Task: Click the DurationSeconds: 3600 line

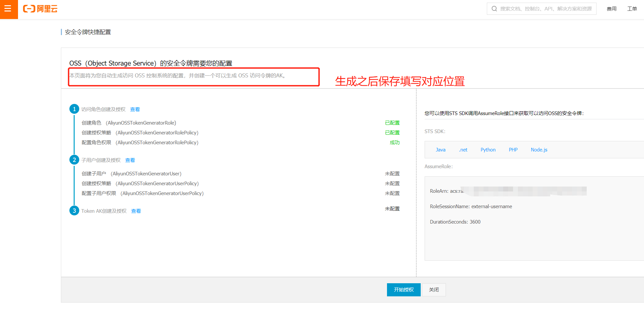Action: pos(455,222)
